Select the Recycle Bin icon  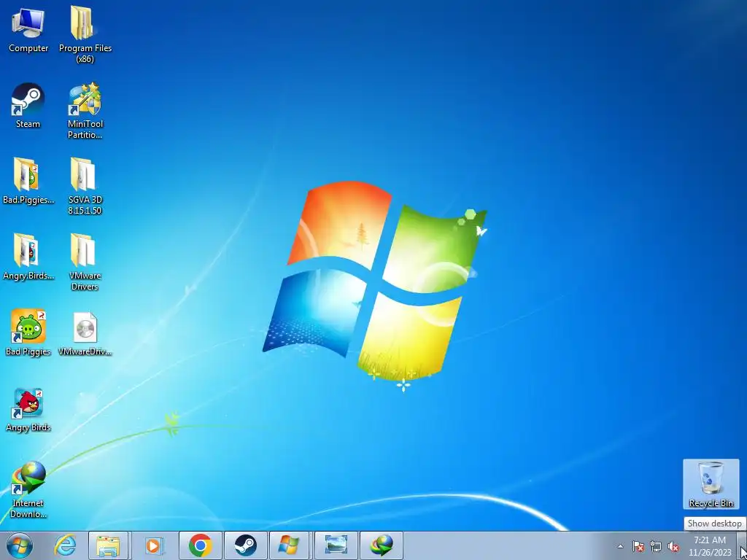[711, 484]
